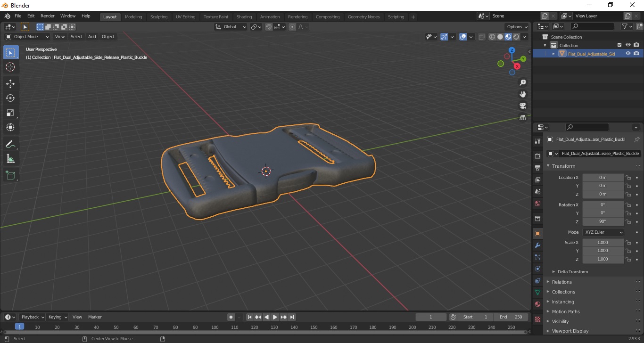Open the World properties tab
This screenshot has width=644, height=343.
[x=537, y=204]
